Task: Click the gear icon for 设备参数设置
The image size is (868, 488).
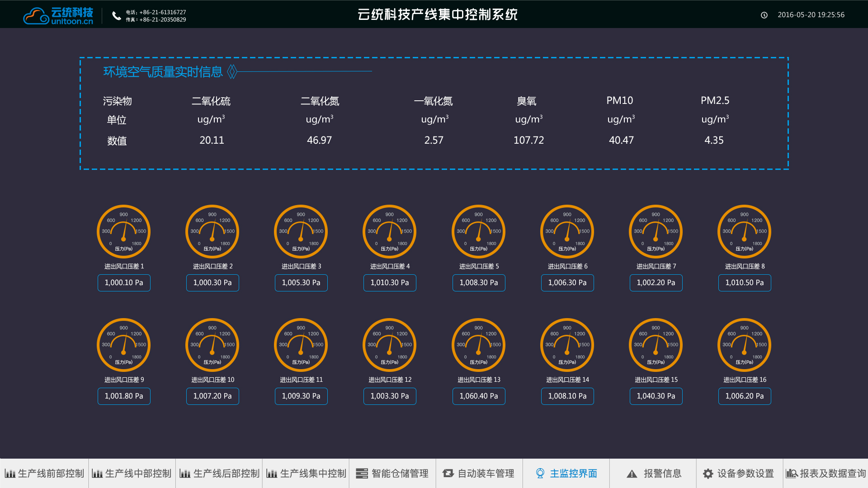Action: point(708,474)
